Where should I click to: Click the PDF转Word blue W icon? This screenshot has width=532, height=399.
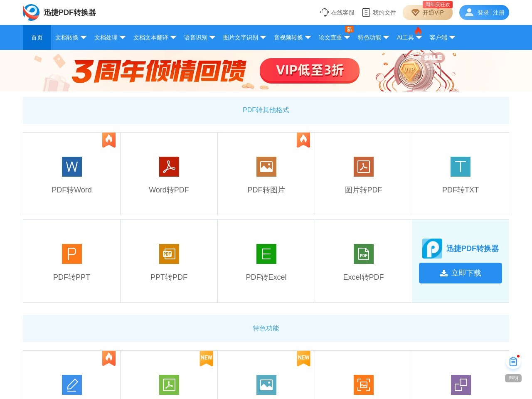pos(71,167)
